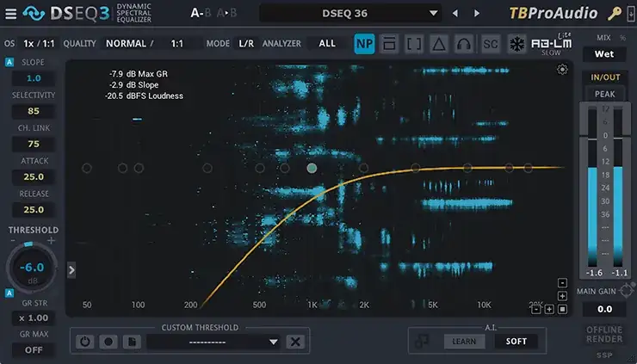
Task: Click the AB-LM Lite logo
Action: pos(552,42)
